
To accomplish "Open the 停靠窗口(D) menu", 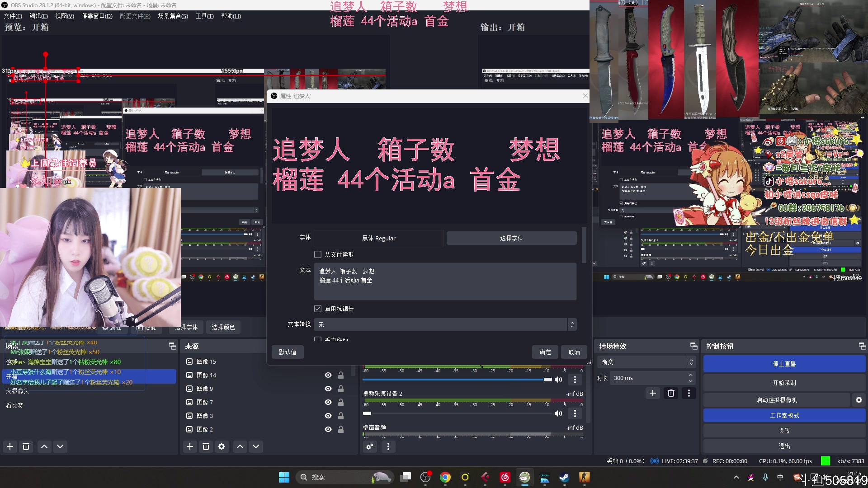I will [x=97, y=16].
